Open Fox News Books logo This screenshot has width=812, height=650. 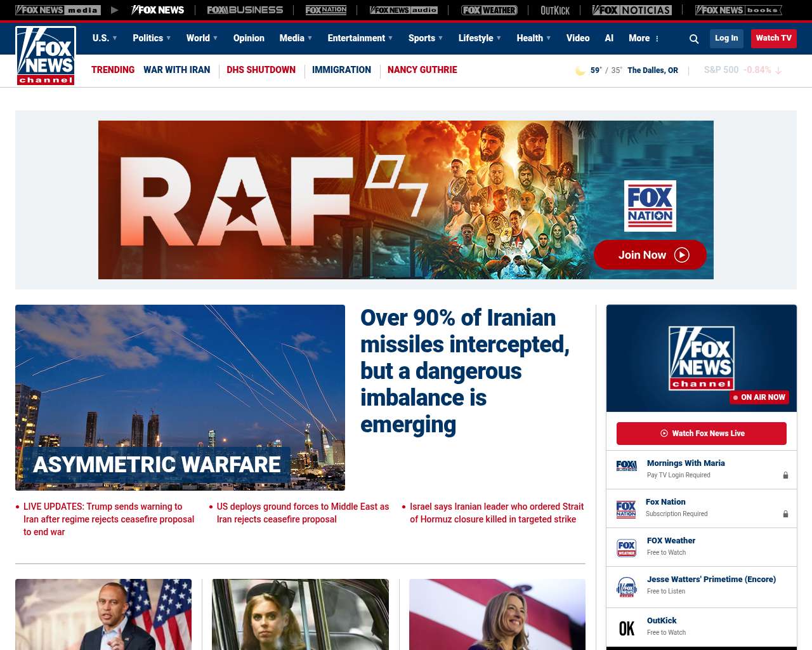click(738, 10)
